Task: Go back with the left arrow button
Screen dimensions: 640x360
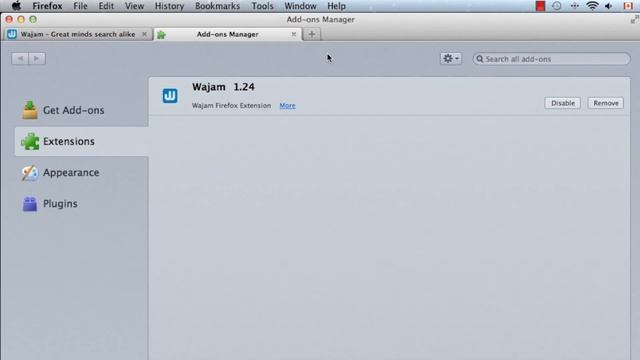Action: pyautogui.click(x=20, y=59)
